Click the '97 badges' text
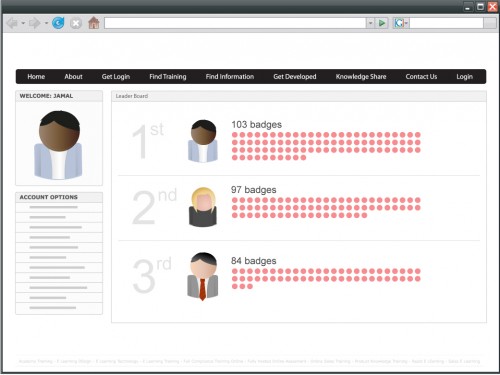The height and width of the screenshot is (375, 500). 253,190
